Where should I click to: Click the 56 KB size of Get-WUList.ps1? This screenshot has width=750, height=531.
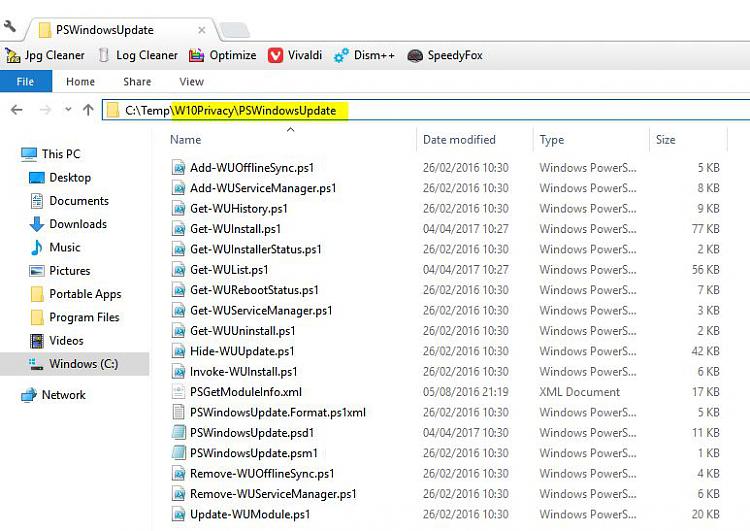706,270
